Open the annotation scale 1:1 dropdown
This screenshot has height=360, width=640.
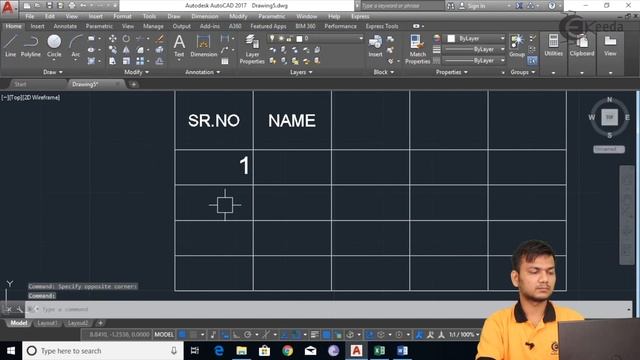click(464, 335)
